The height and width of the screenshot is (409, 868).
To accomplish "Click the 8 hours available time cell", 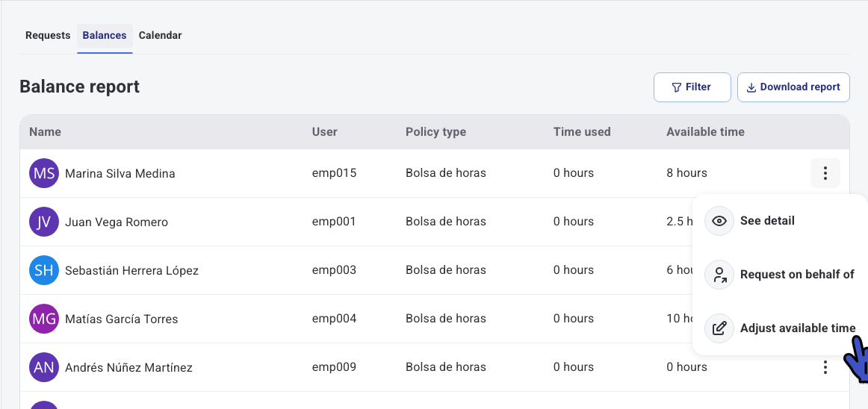I will tap(687, 173).
